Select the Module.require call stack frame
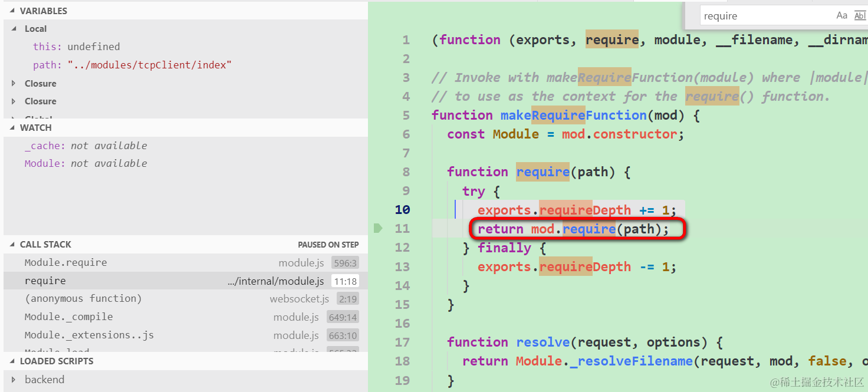Screen dimensions: 868x392 point(185,263)
